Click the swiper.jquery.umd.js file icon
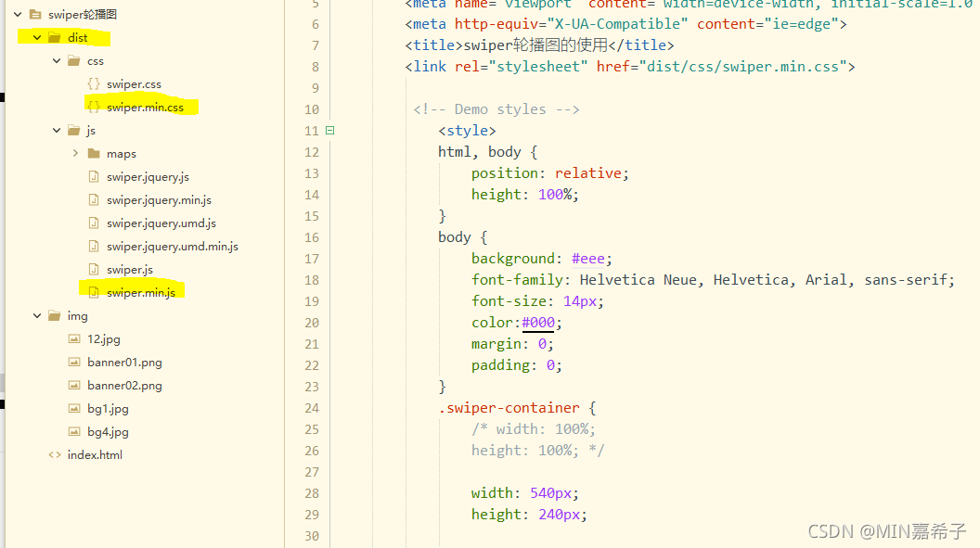Screen dimensions: 980x548 point(94,223)
